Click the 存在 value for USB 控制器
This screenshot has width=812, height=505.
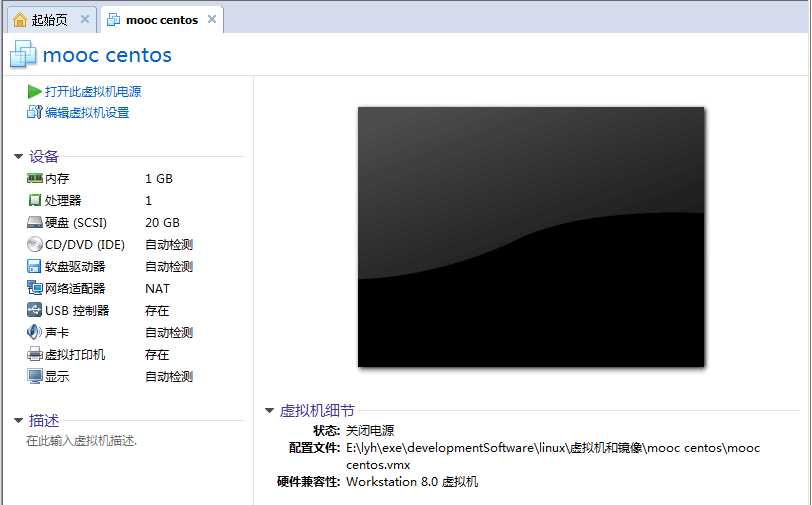click(x=157, y=310)
